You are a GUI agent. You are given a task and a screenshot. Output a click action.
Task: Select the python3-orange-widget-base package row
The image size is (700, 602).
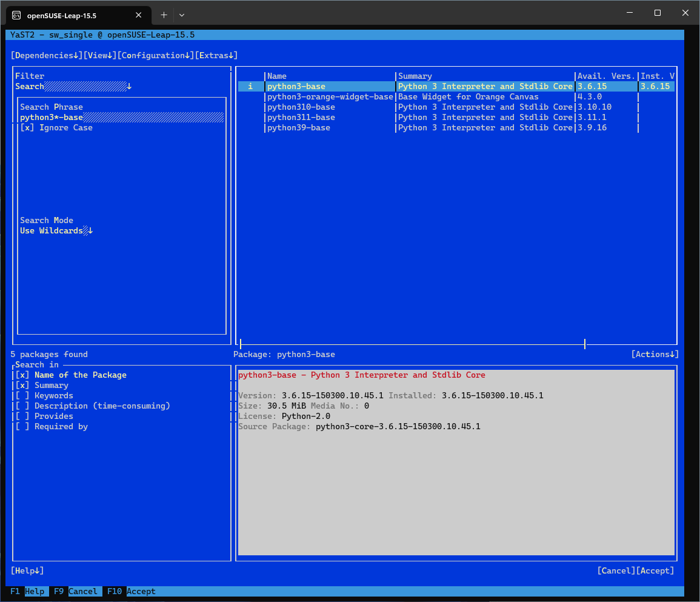(456, 97)
